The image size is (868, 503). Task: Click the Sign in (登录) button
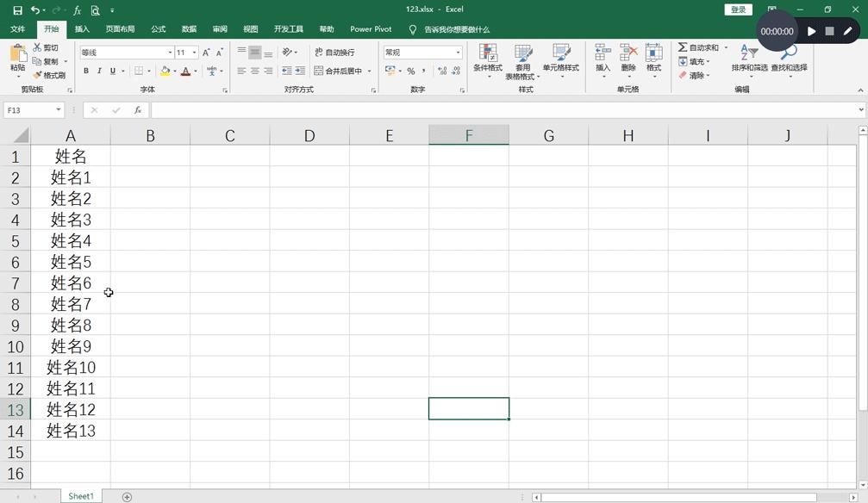[x=739, y=9]
